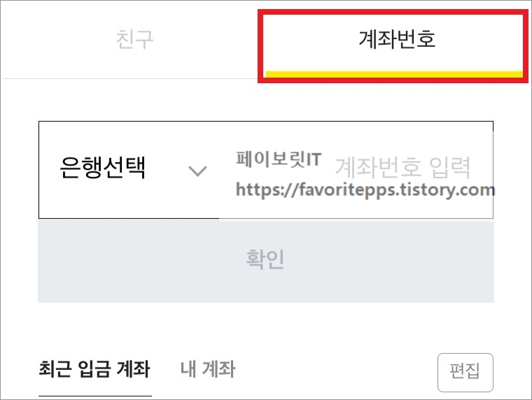This screenshot has width=532, height=400.
Task: Click the gray down-arrow beside 은행선택
Action: [x=197, y=171]
